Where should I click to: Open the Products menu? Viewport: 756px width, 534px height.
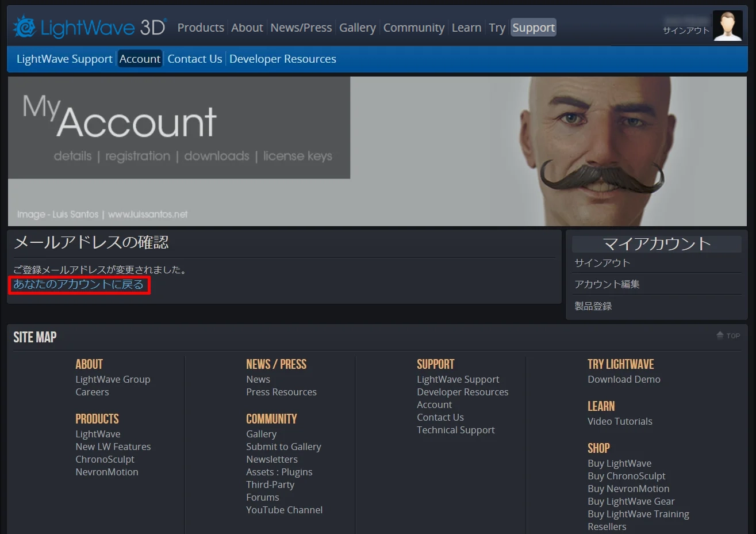click(x=201, y=28)
